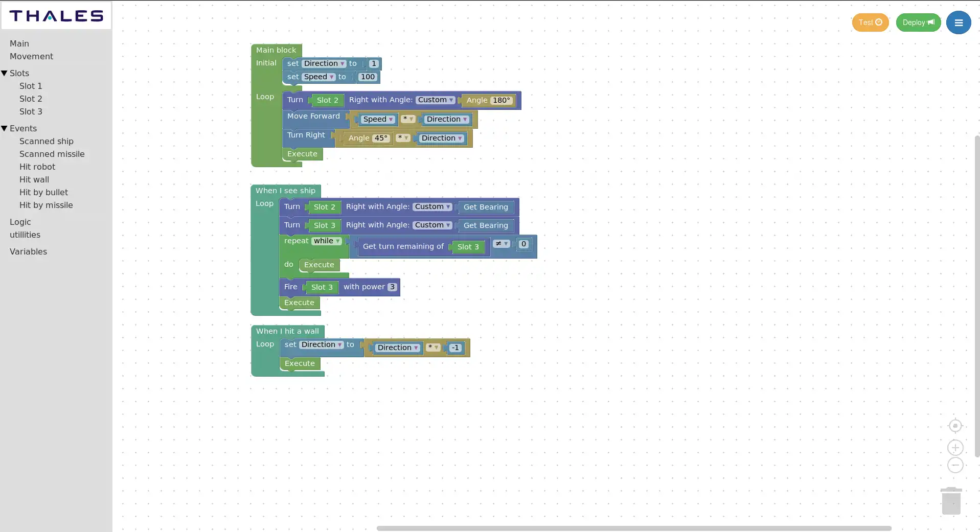Open the utillities toolbox category

point(25,235)
